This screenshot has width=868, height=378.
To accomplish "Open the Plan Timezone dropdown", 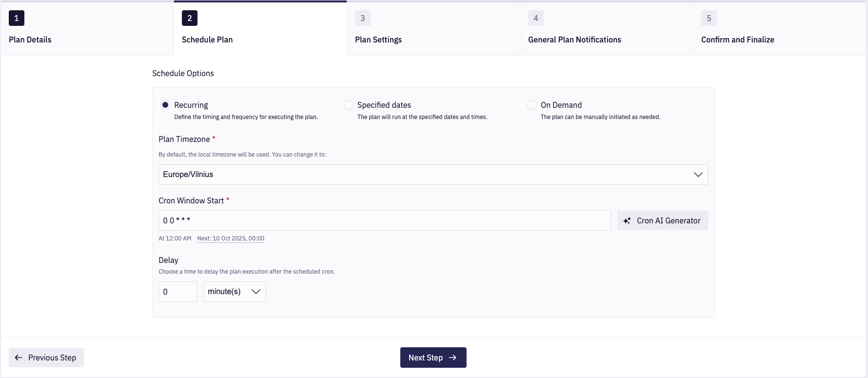I will (x=433, y=175).
